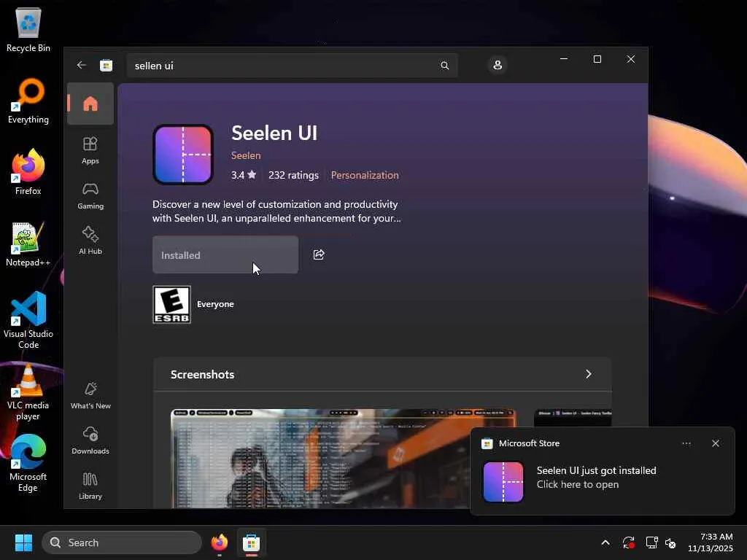Show hidden system tray icons
Image resolution: width=747 pixels, height=560 pixels.
click(605, 542)
